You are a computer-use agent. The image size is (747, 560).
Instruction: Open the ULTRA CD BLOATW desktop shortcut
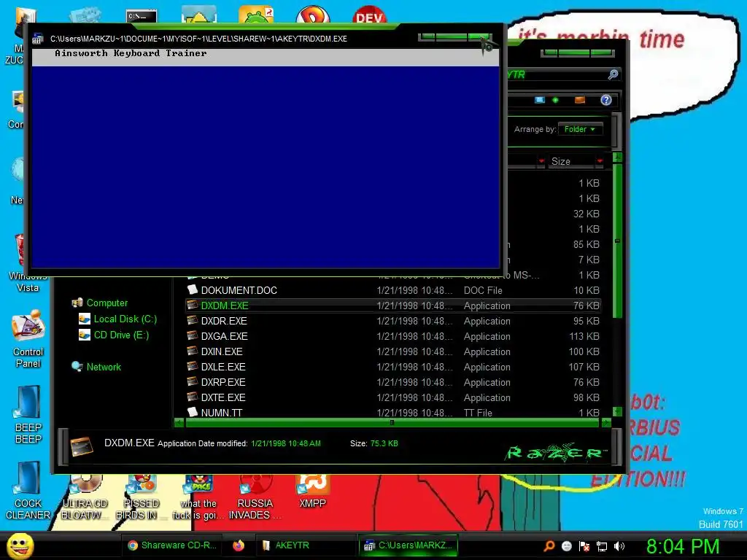pos(85,498)
